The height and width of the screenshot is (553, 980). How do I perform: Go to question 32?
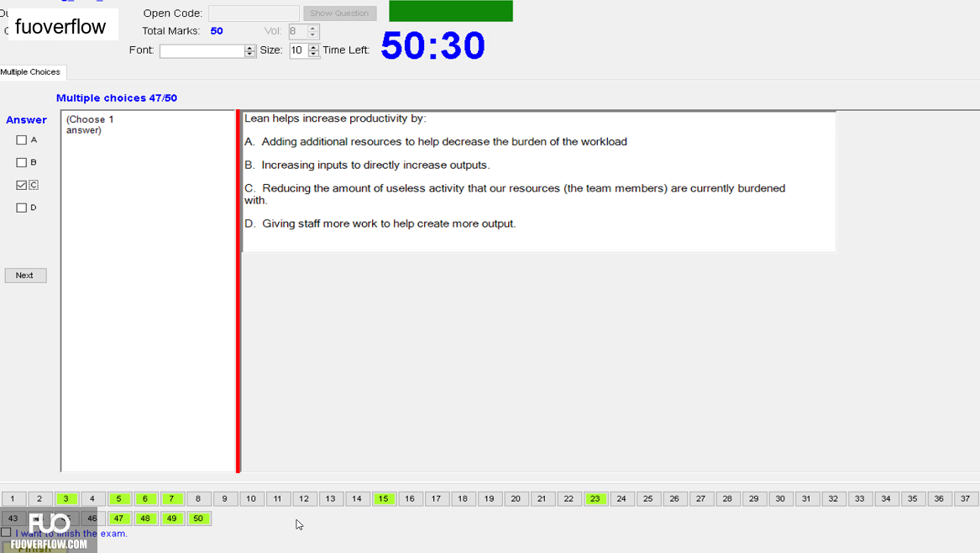coord(833,498)
